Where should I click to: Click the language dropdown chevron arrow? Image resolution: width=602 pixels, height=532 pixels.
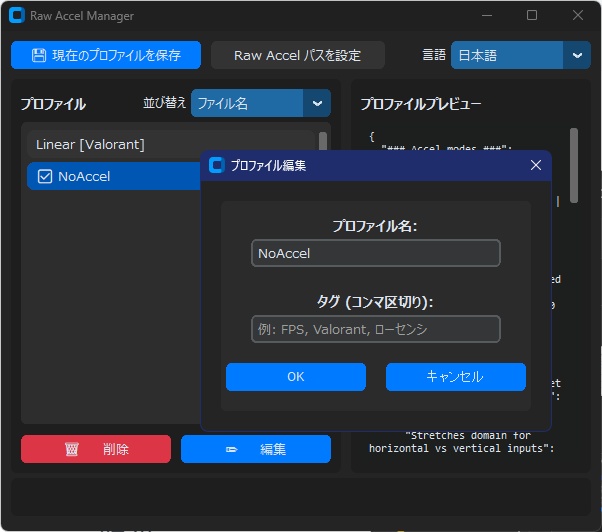[x=577, y=55]
